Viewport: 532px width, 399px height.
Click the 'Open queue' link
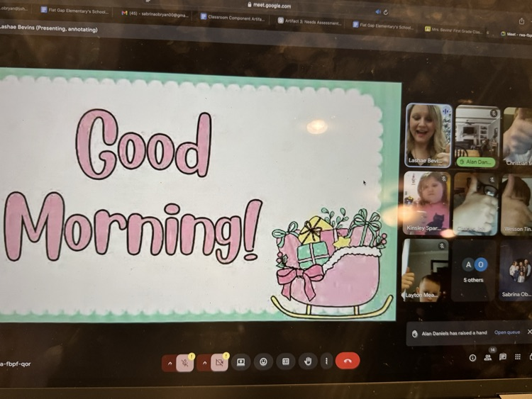click(x=507, y=332)
